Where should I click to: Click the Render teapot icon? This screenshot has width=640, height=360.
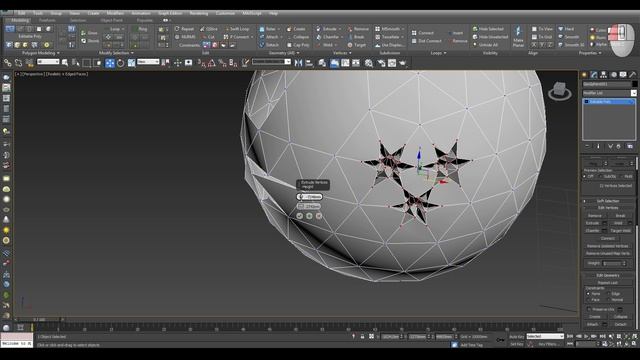pyautogui.click(x=402, y=63)
